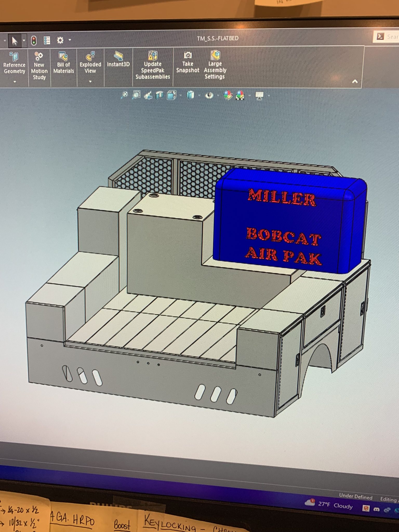Click the View Orientation icon
The width and height of the screenshot is (399, 532).
(171, 96)
